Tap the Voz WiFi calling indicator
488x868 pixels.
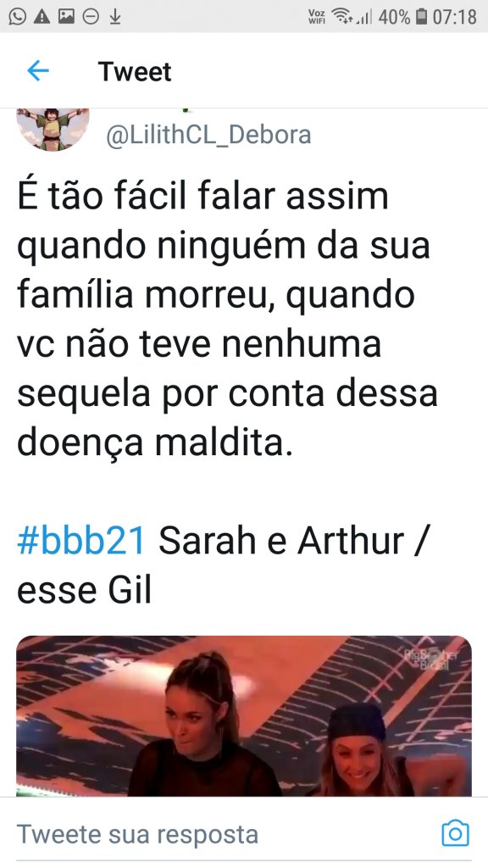pos(317,17)
